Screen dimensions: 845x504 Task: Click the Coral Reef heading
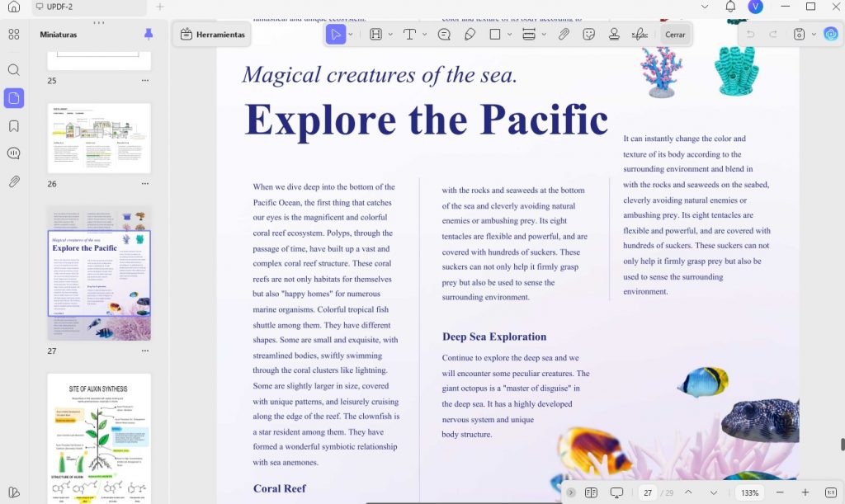[279, 488]
